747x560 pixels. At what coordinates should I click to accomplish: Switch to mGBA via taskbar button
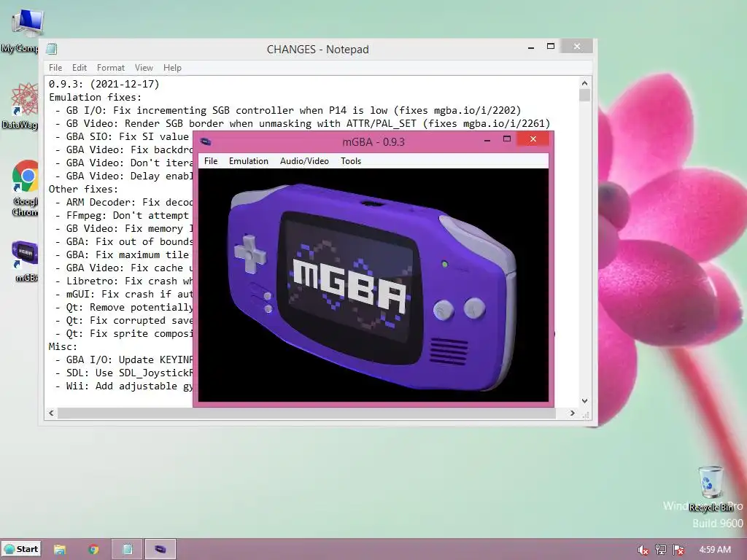(160, 550)
